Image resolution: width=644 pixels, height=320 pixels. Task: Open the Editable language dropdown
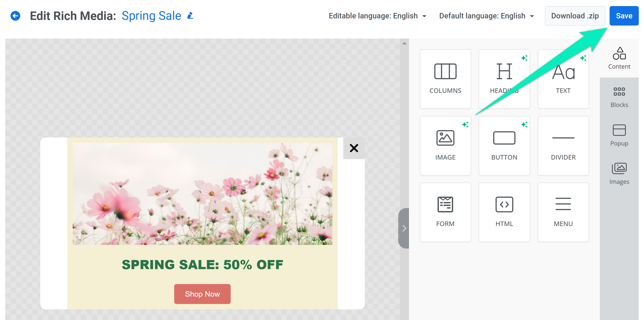(377, 16)
